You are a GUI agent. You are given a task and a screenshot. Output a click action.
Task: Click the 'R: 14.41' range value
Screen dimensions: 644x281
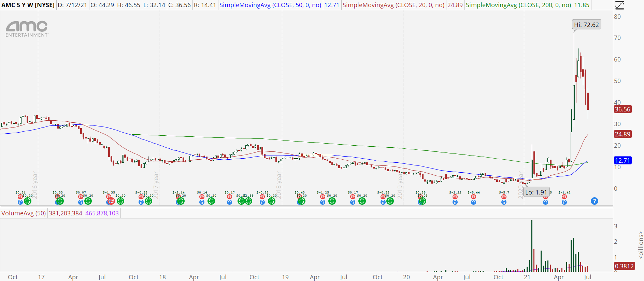coord(205,5)
